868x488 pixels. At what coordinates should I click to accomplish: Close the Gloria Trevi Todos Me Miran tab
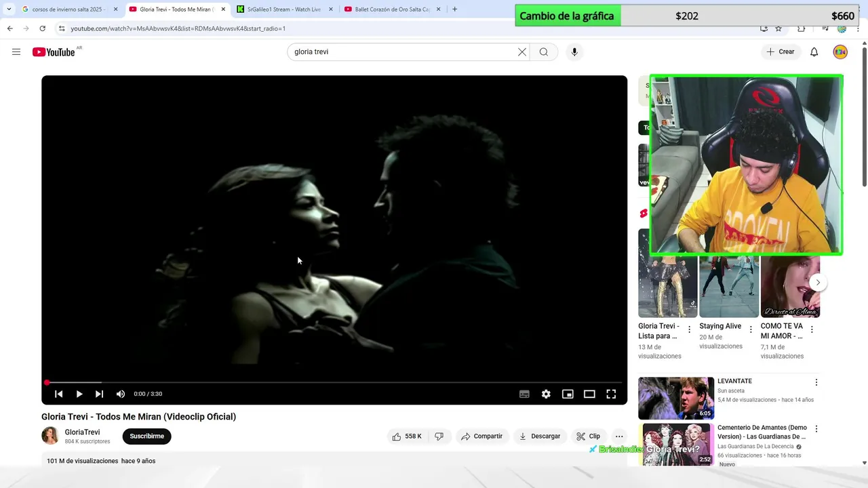[223, 9]
